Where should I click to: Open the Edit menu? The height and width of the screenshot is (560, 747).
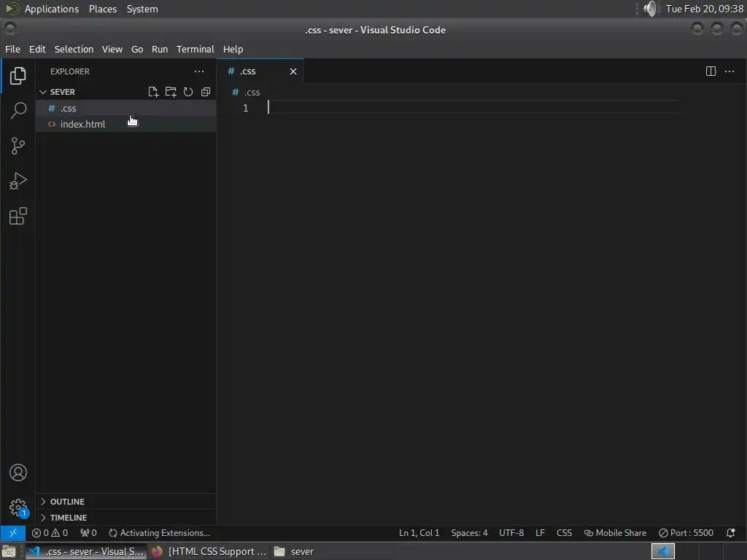coord(37,49)
